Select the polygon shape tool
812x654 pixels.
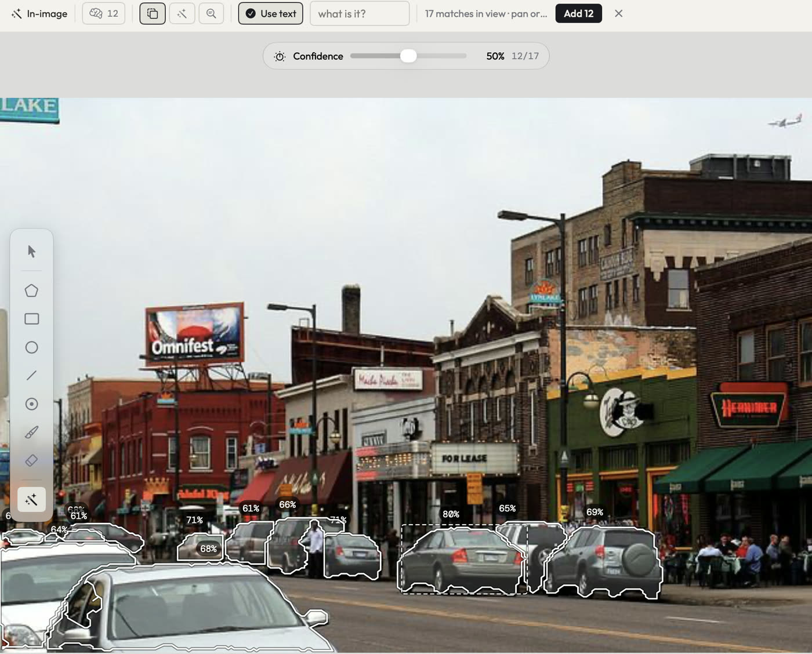(x=31, y=290)
